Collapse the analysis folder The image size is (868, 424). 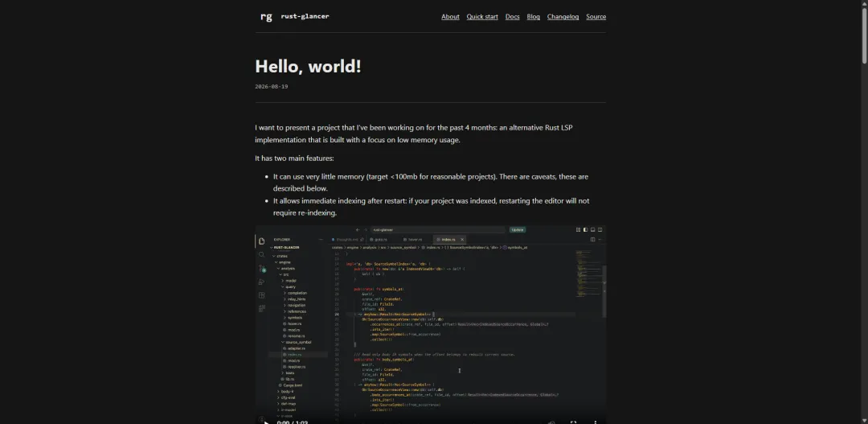pyautogui.click(x=287, y=268)
